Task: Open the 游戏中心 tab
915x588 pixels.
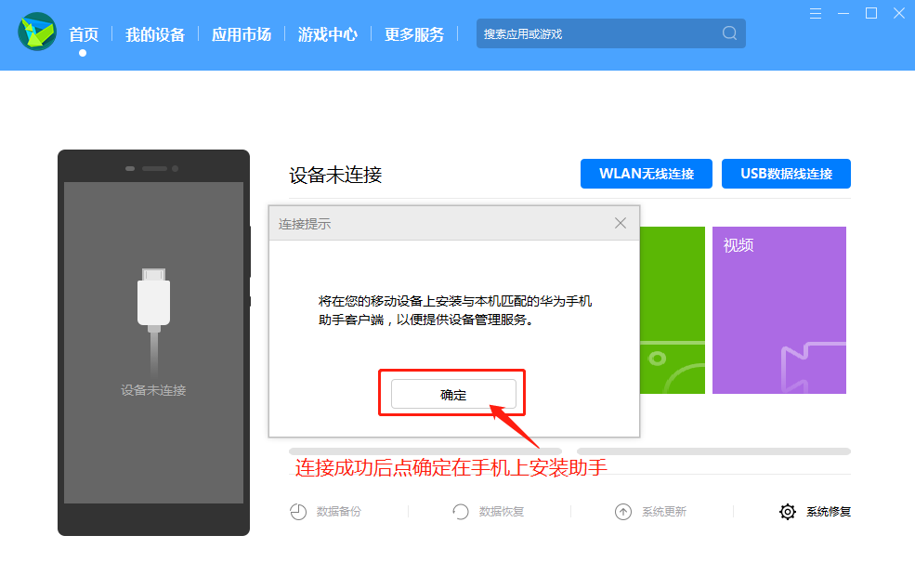Action: [x=327, y=34]
